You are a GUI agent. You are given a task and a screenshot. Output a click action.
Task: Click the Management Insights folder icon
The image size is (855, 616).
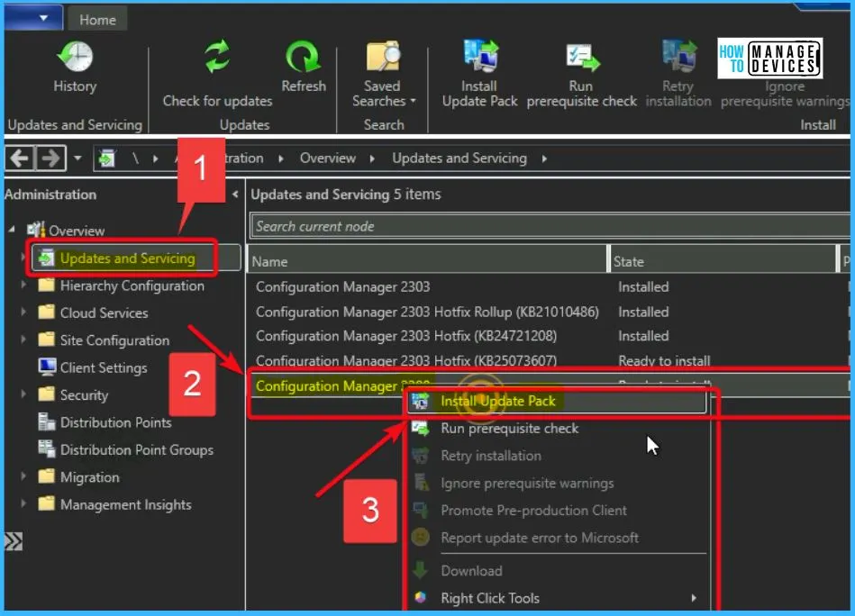pyautogui.click(x=46, y=503)
